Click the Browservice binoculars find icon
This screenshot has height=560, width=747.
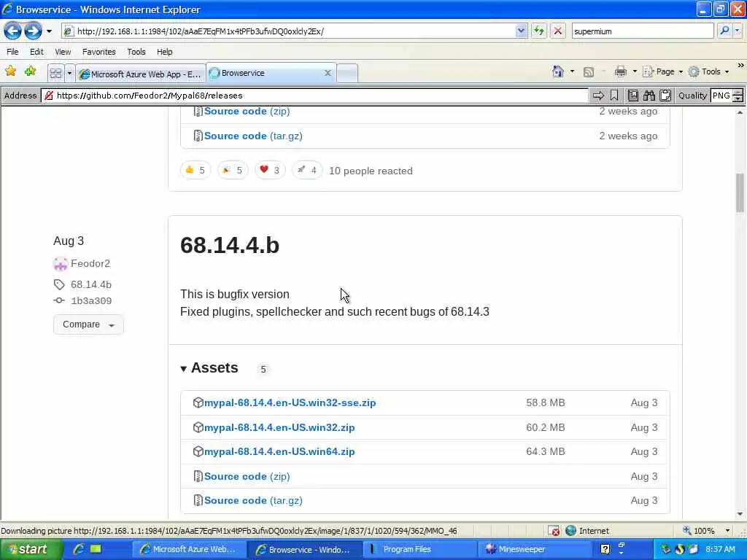tap(649, 96)
